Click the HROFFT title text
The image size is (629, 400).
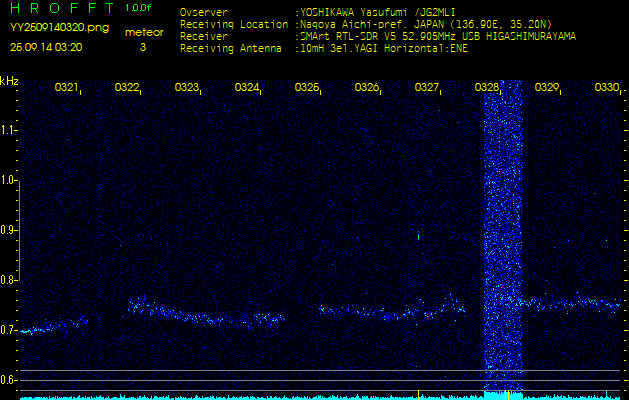coord(58,9)
